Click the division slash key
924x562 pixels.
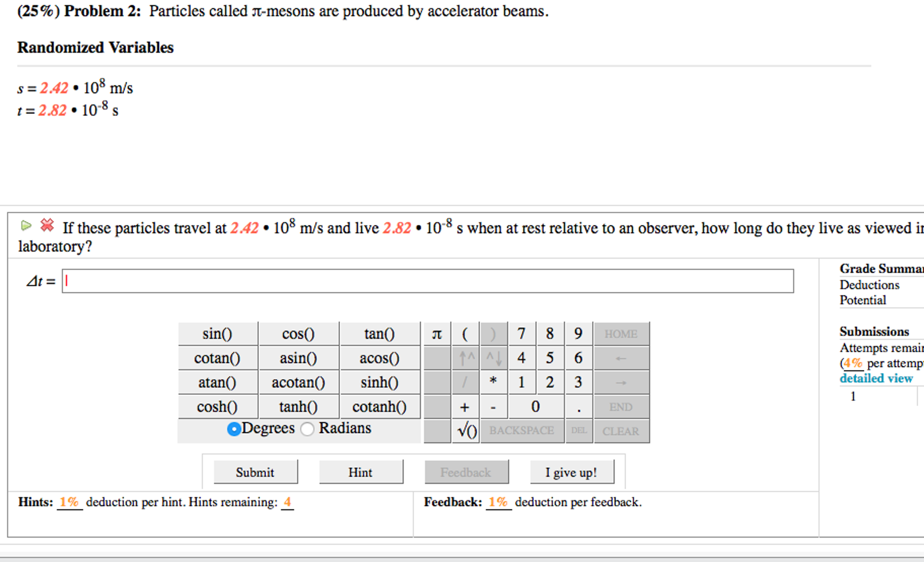[x=465, y=383]
